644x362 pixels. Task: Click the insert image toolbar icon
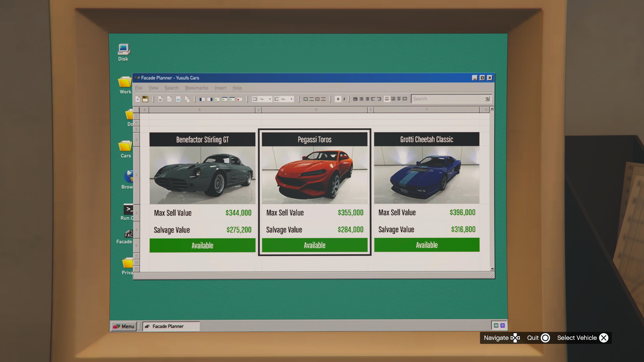178,99
